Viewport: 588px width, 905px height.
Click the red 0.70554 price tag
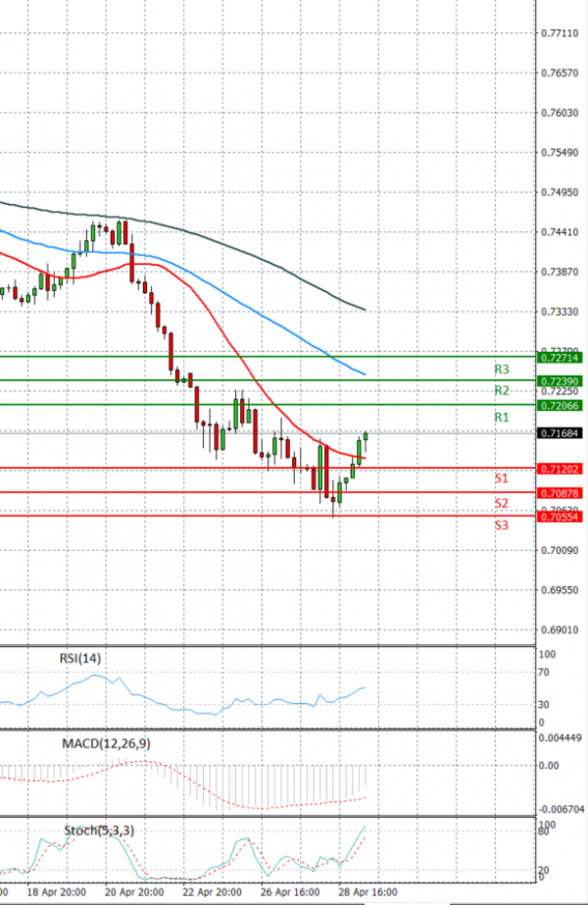562,517
